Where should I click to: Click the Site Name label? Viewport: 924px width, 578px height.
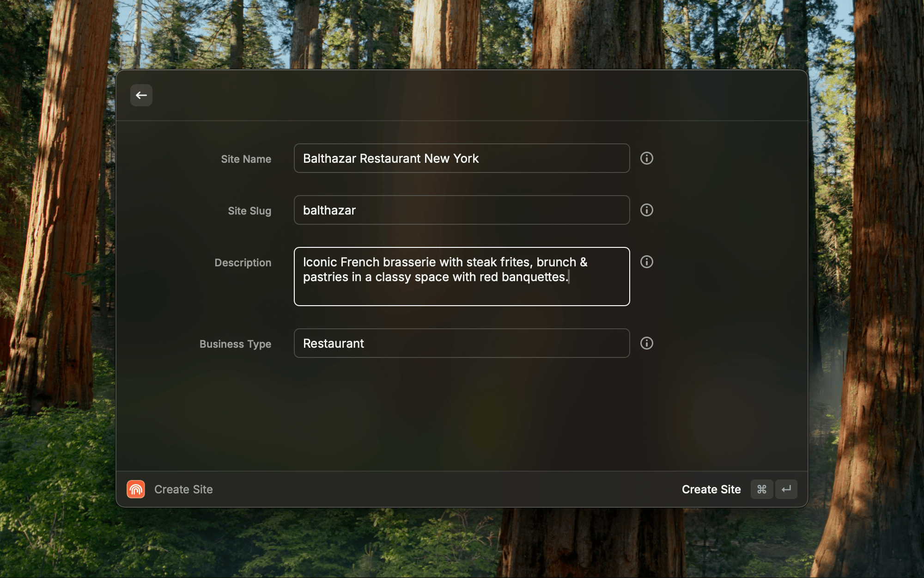click(x=246, y=159)
